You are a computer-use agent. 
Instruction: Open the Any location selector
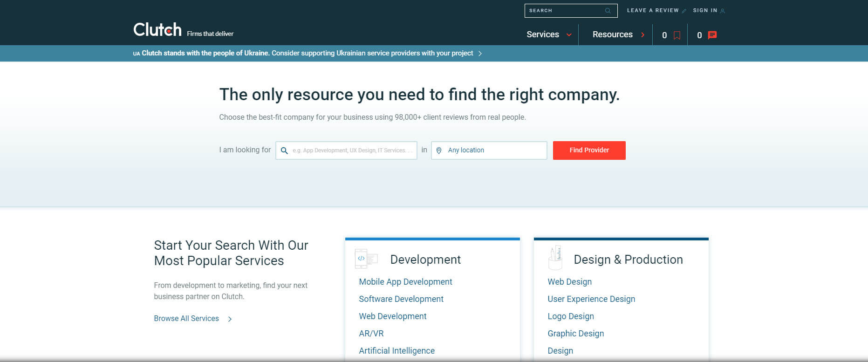[489, 150]
